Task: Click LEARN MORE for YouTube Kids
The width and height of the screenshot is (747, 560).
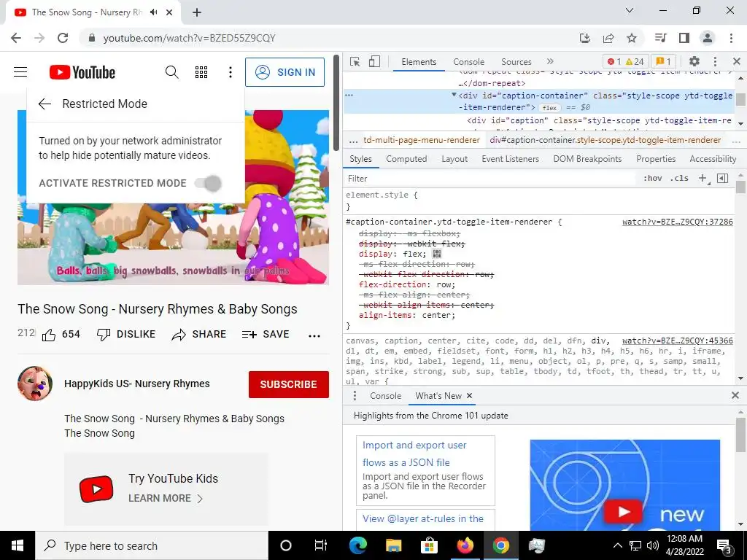Action: (x=166, y=498)
